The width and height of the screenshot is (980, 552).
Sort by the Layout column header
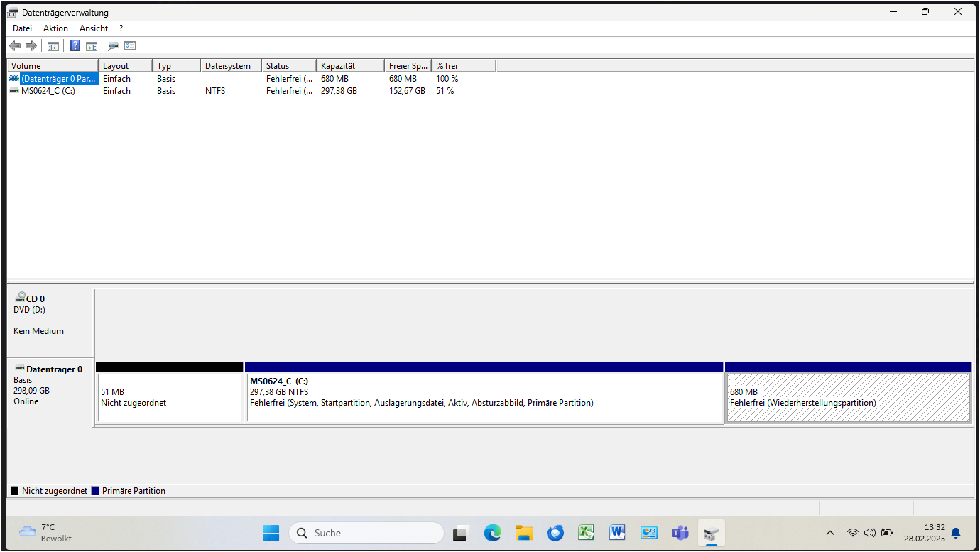click(125, 66)
